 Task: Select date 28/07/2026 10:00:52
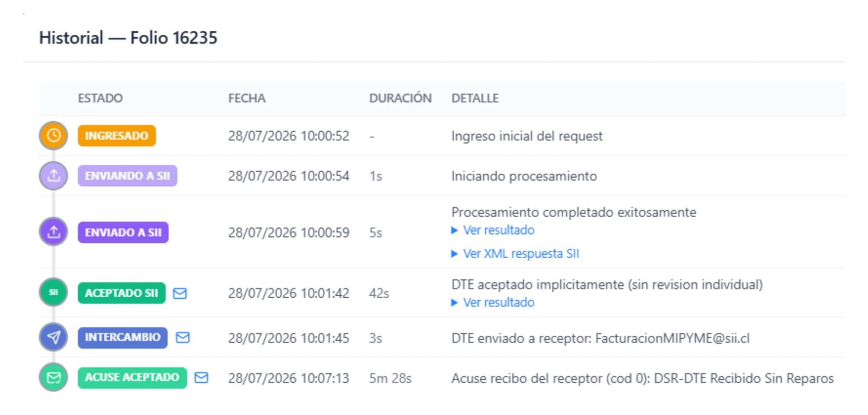coord(289,136)
